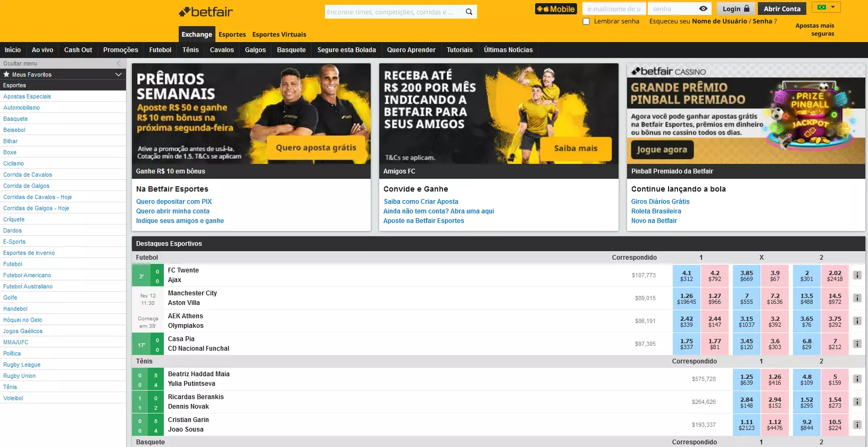Click the Betfair logo
Viewport: 868px width, 447px height.
pyautogui.click(x=206, y=12)
